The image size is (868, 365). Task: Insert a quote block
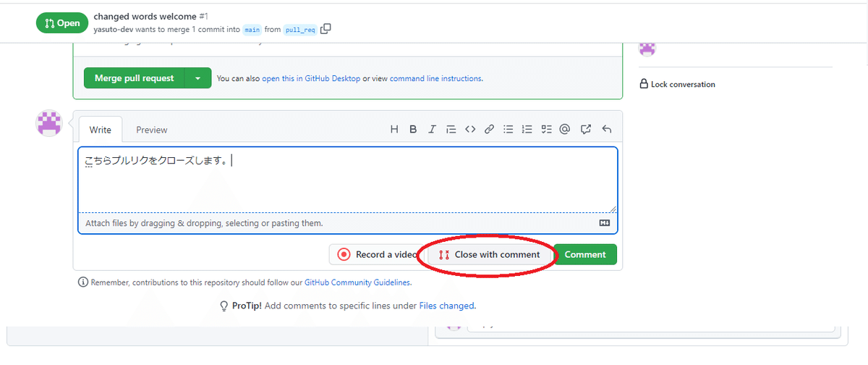click(x=451, y=130)
